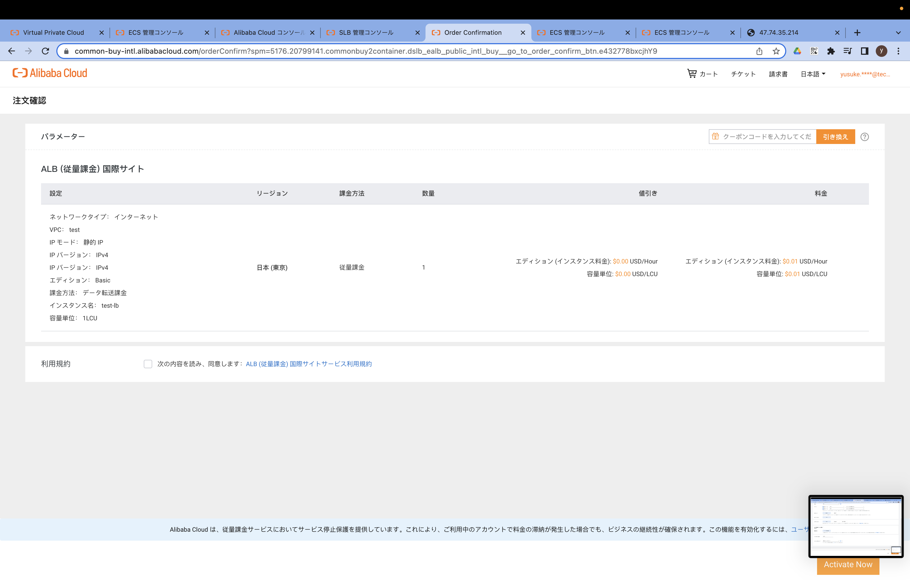Open the coupon gift icon in coupon field
910x588 pixels.
click(715, 136)
